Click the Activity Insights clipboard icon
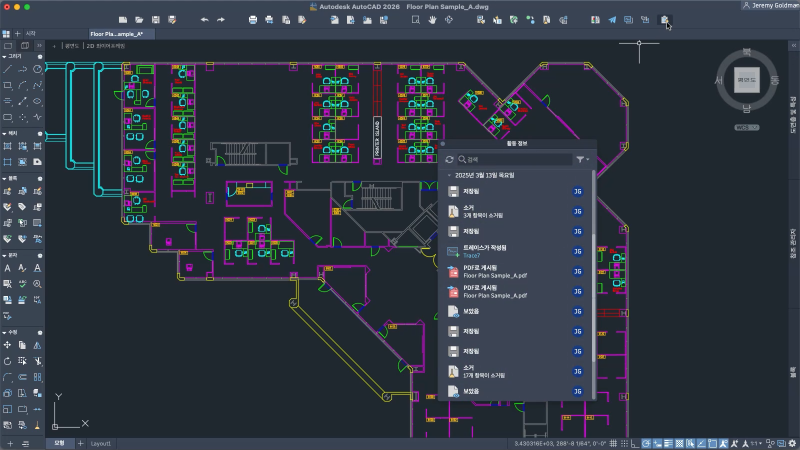This screenshot has height=450, width=800. click(x=664, y=20)
